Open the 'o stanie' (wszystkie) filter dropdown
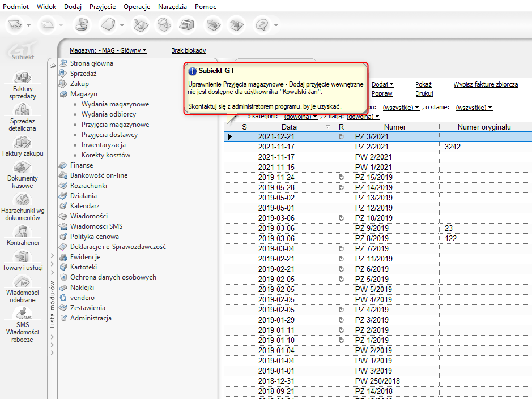Screen dimensions: 532x399 (474, 107)
